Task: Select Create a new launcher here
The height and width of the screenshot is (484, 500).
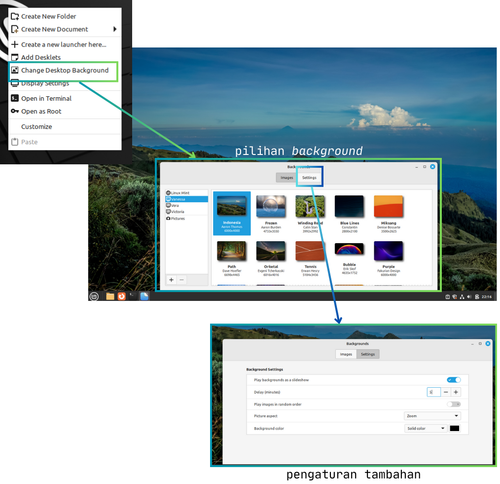Action: (x=65, y=44)
